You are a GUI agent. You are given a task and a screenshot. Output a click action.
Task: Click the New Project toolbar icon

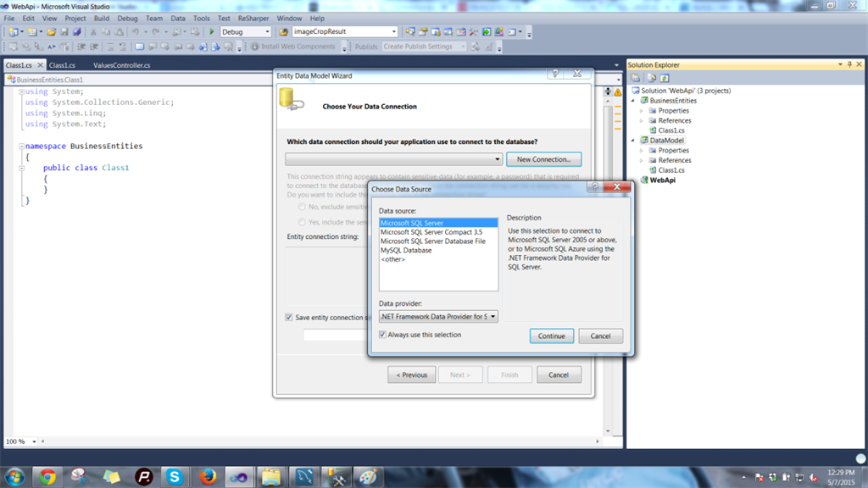point(14,32)
